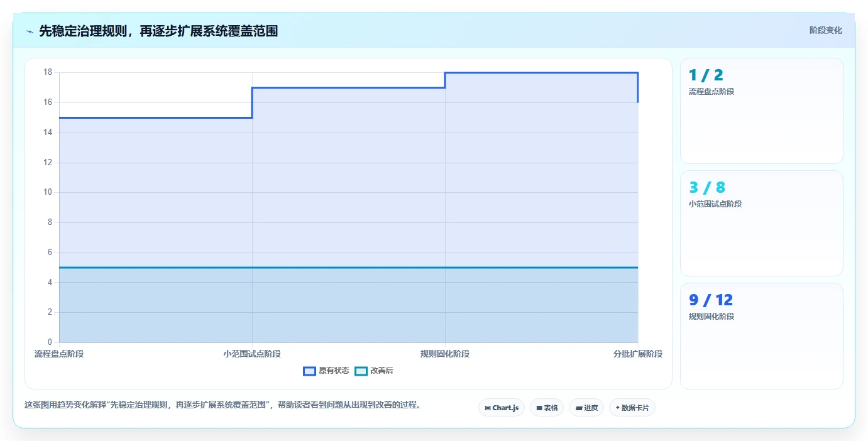868x441 pixels.
Task: Click the 流程盘点阶段 x-axis label
Action: [59, 354]
